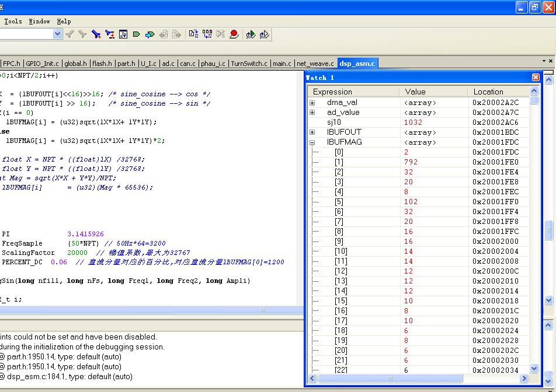556x392 pixels.
Task: Click the PI value 3.1415926 in code
Action: (85, 234)
